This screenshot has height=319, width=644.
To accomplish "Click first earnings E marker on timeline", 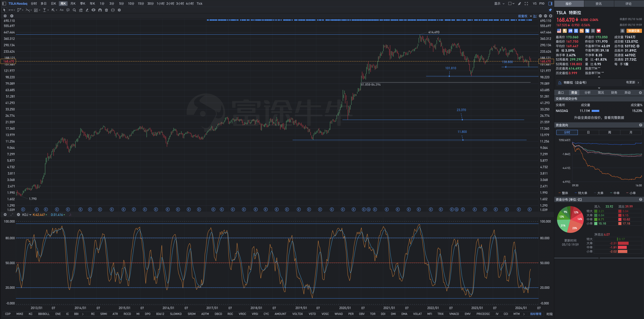I will 23,209.
